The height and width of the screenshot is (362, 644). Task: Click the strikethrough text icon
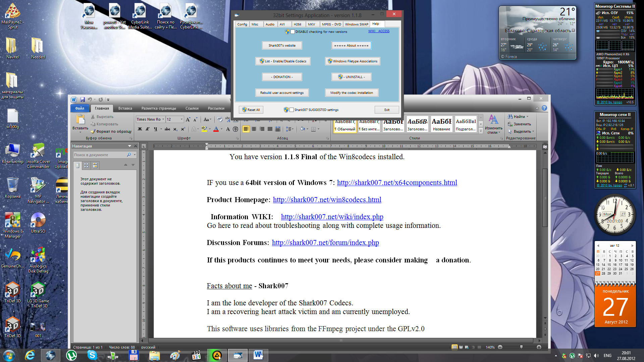[x=167, y=129]
